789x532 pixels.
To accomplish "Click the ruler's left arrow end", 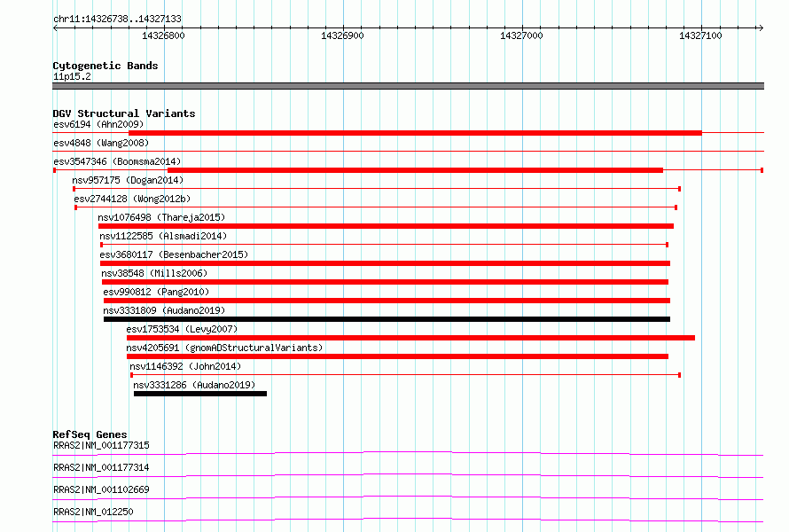I will point(55,28).
